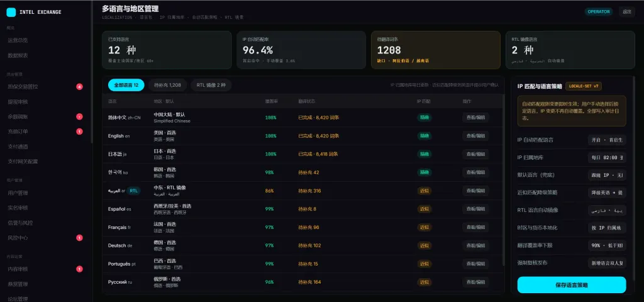Click 待补充 316 status text

coord(309,191)
